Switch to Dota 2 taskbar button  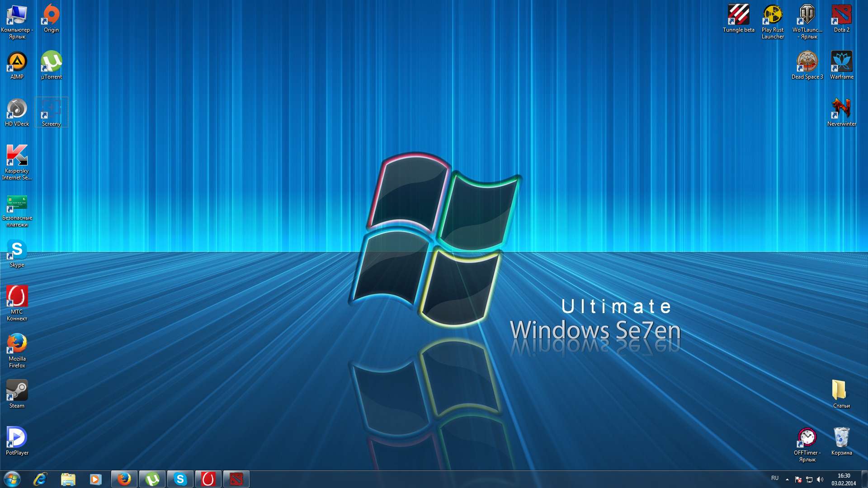[236, 479]
